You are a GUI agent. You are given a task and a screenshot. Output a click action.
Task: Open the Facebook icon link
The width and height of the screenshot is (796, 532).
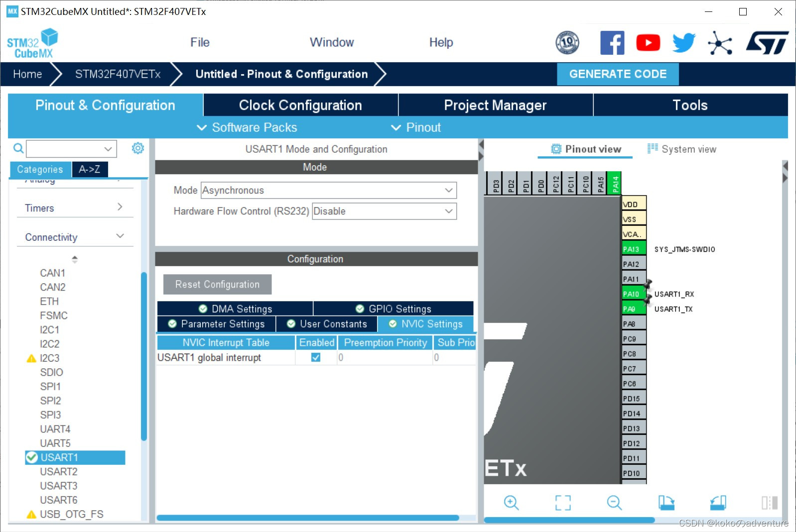[612, 43]
